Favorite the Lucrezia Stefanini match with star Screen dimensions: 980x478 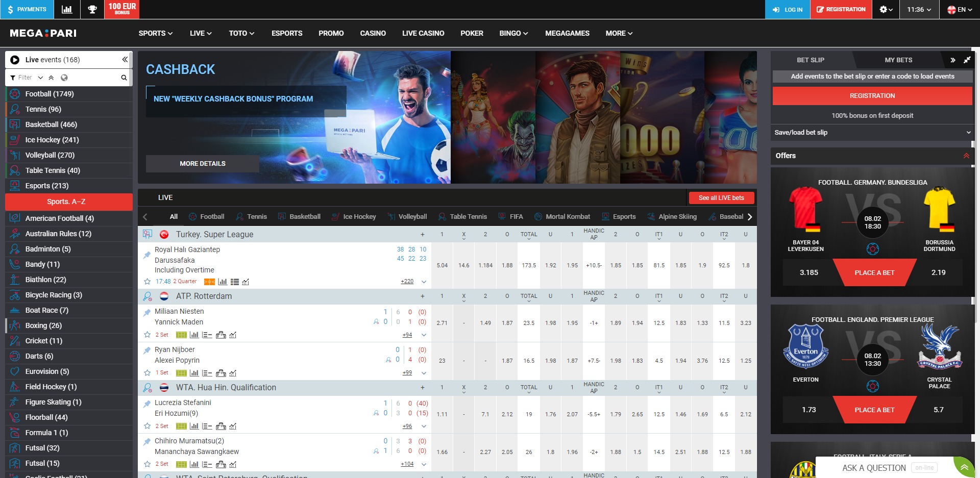pyautogui.click(x=148, y=426)
